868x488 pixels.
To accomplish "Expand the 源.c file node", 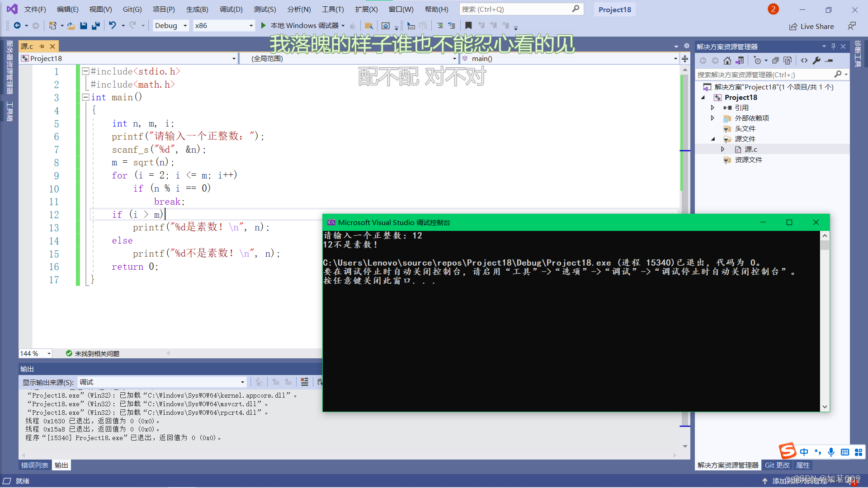I will [x=722, y=149].
